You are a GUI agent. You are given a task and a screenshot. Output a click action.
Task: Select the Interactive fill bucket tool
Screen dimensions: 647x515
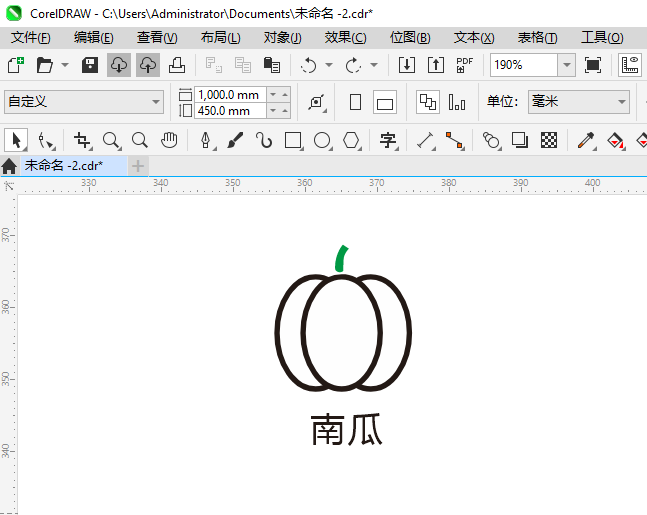(x=616, y=140)
